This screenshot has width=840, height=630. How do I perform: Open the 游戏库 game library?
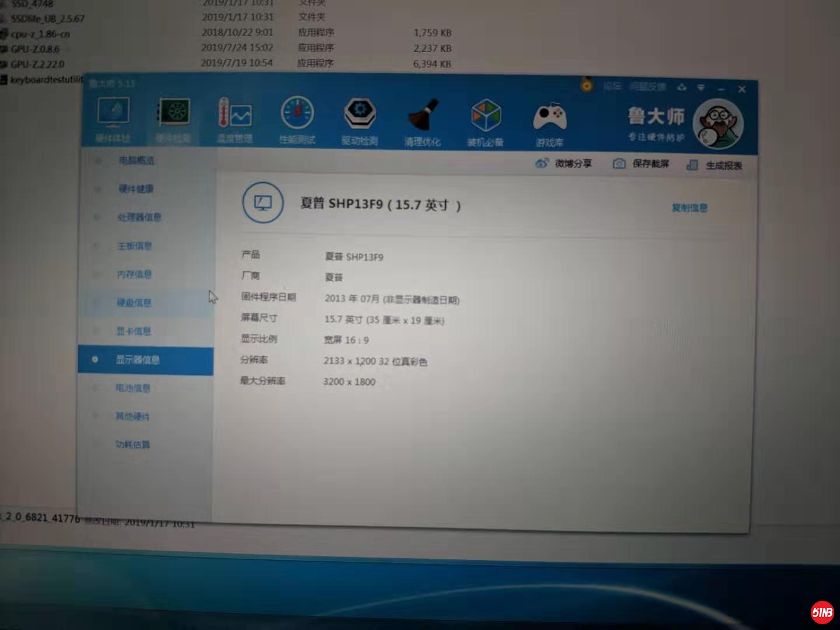(x=548, y=120)
